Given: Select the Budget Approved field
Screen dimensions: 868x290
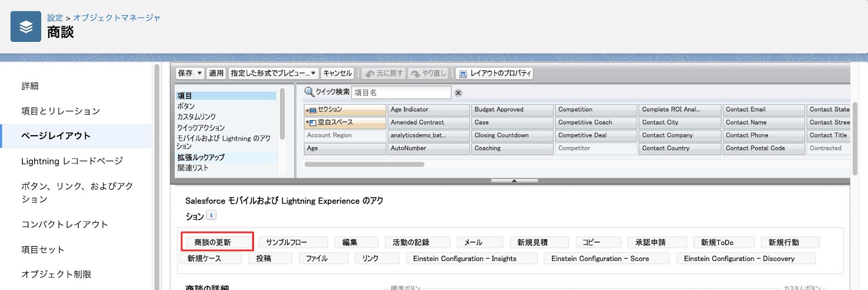Looking at the screenshot, I should (512, 110).
